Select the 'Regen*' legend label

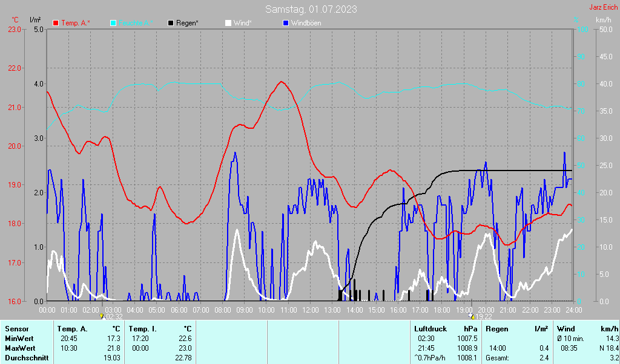click(187, 23)
